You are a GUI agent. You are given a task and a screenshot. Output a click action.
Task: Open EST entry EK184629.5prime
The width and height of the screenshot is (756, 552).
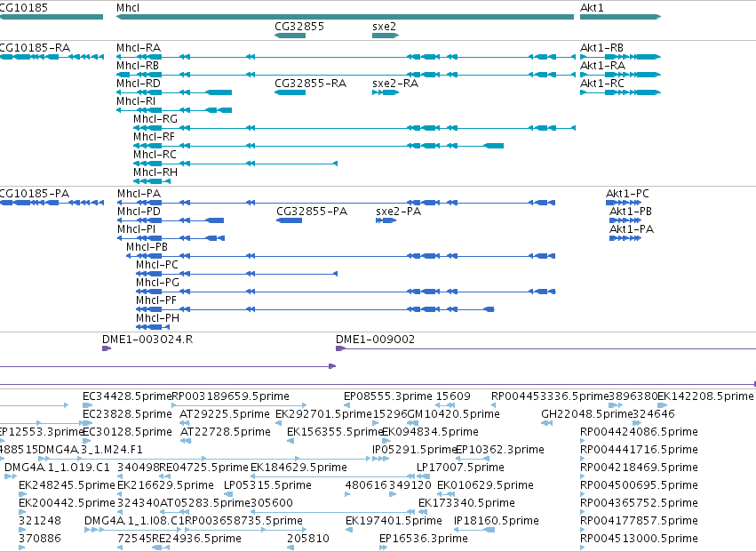[x=298, y=468]
